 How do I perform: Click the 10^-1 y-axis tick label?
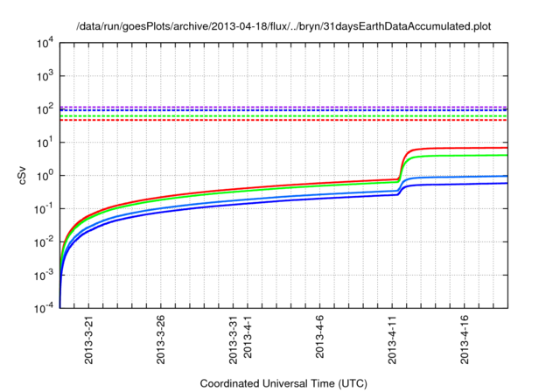[x=45, y=209]
